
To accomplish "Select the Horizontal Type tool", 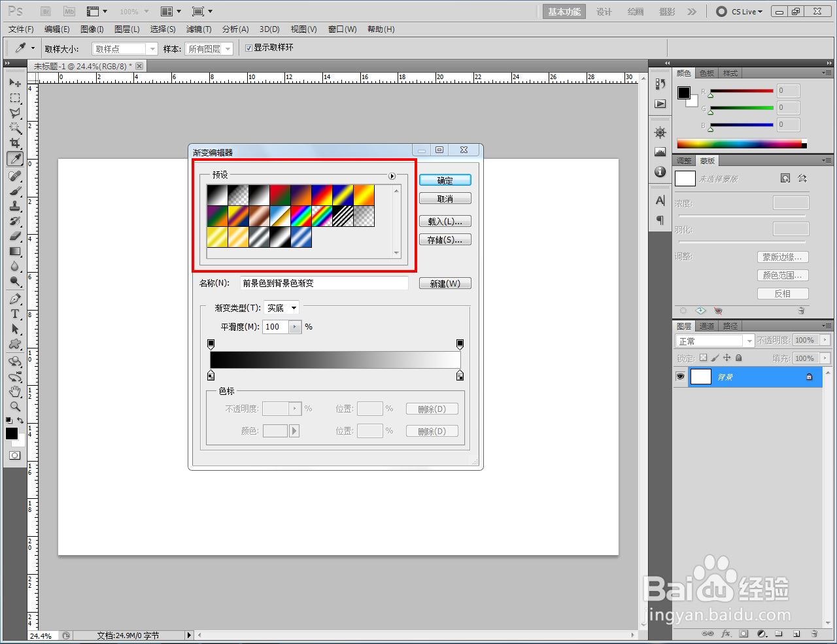I will pyautogui.click(x=15, y=314).
